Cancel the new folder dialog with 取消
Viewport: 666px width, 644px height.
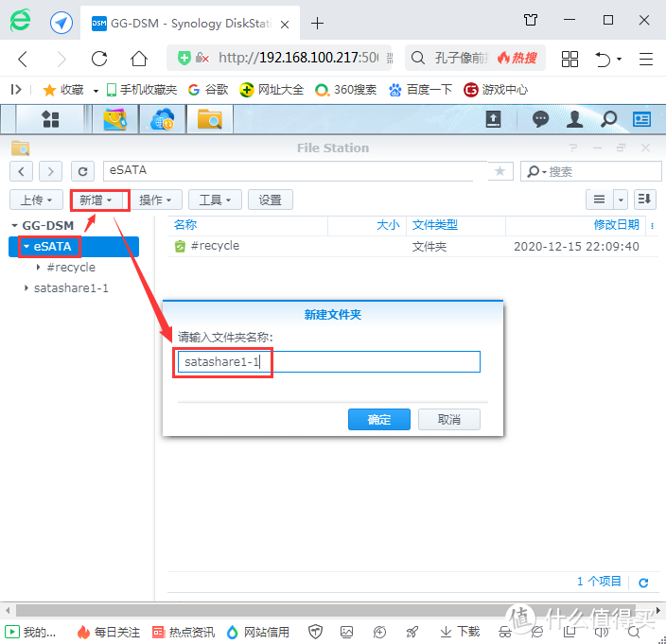449,420
